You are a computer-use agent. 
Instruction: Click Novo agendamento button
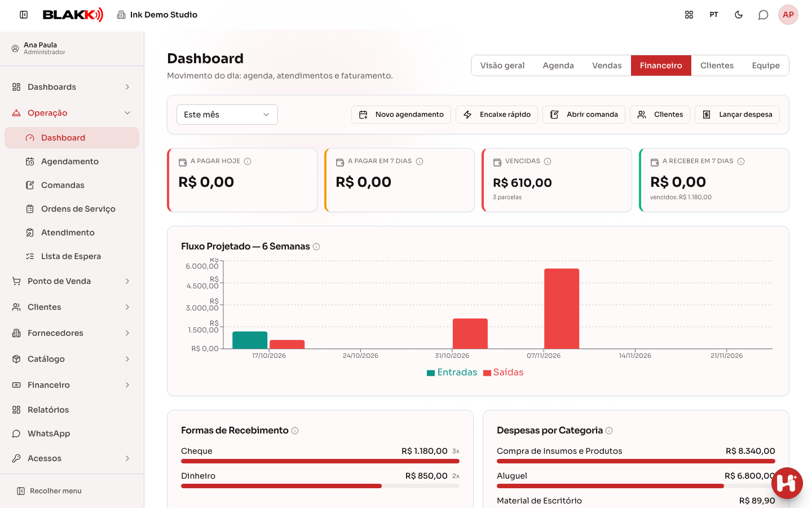pyautogui.click(x=401, y=115)
